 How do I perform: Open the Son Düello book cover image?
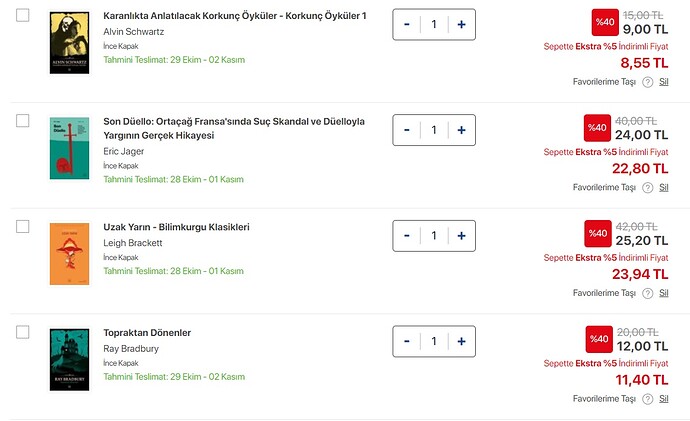pos(63,148)
